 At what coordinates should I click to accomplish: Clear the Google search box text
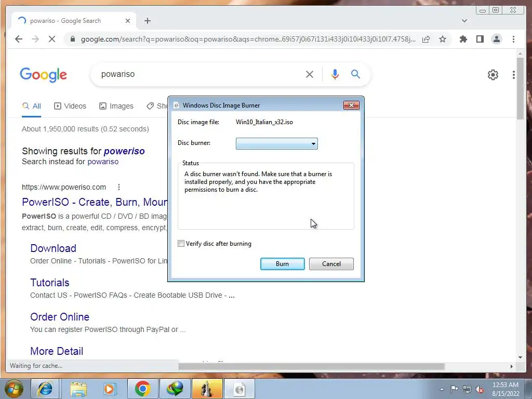(x=310, y=74)
